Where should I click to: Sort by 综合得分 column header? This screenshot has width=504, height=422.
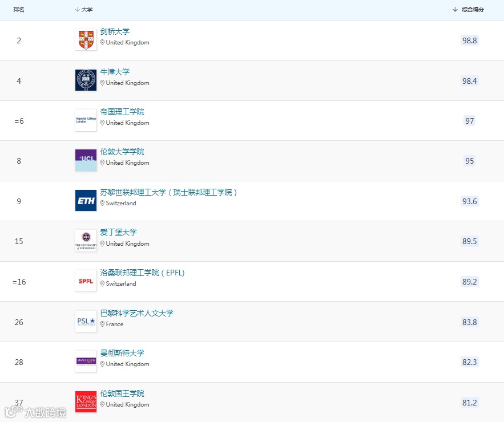pos(468,10)
